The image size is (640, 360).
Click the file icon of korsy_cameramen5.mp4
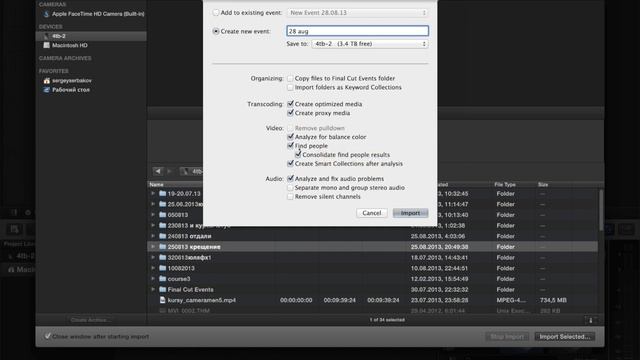pyautogui.click(x=162, y=300)
